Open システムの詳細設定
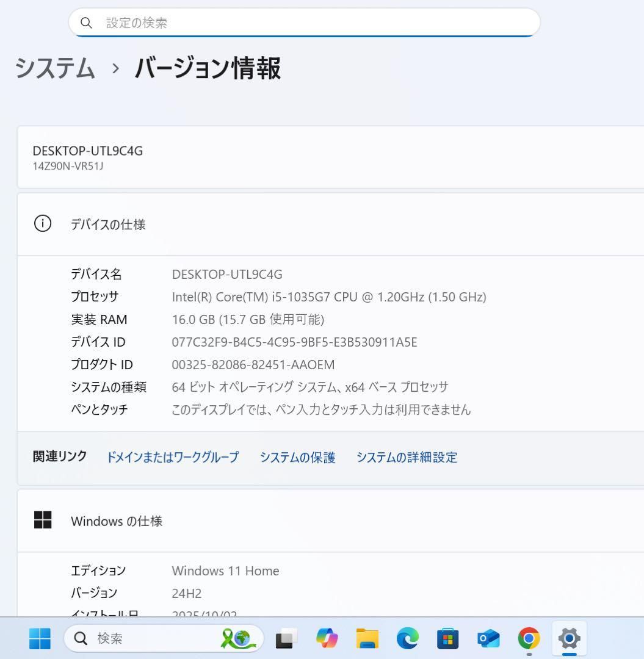The height and width of the screenshot is (659, 644). [407, 457]
